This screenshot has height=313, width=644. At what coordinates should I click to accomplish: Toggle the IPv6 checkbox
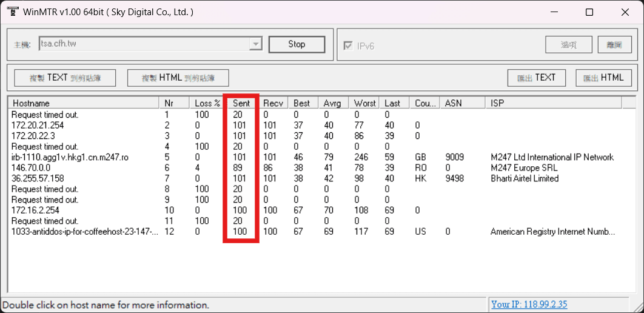click(349, 45)
